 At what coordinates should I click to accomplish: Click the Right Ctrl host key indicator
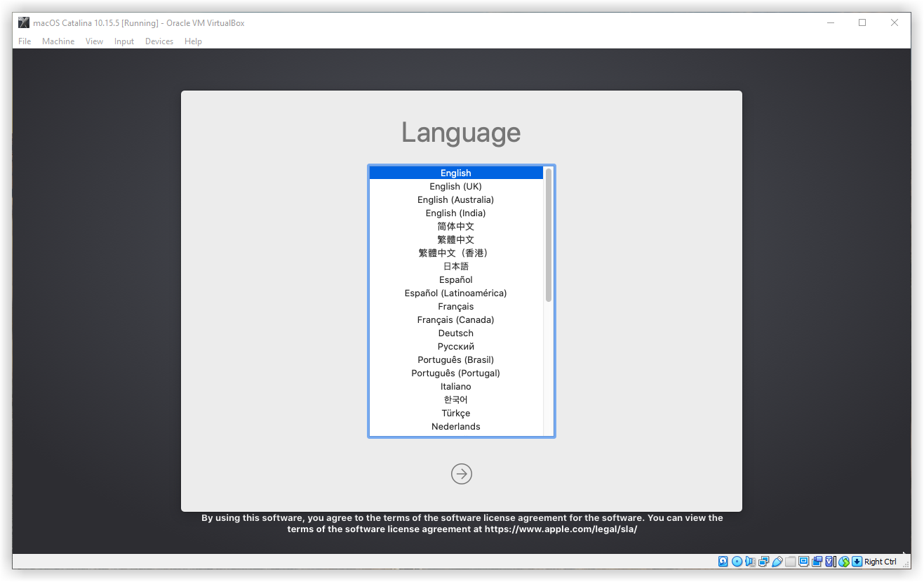(x=880, y=562)
